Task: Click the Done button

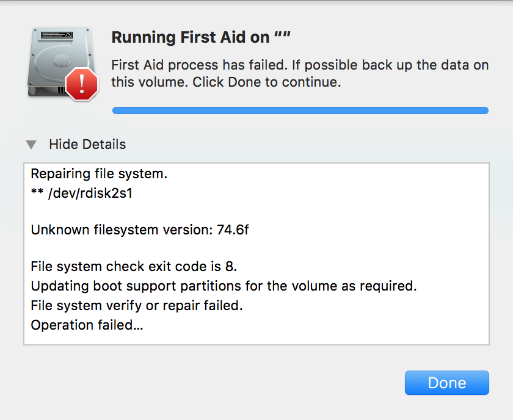Action: point(447,383)
